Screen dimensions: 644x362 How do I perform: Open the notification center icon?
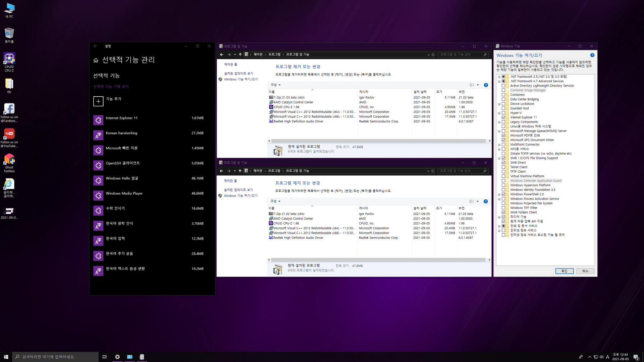click(636, 357)
